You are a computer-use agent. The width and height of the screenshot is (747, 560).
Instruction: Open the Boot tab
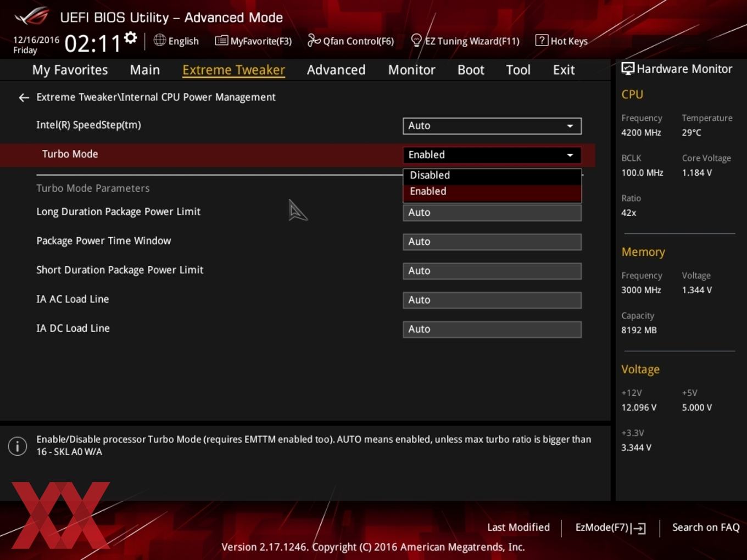tap(471, 70)
